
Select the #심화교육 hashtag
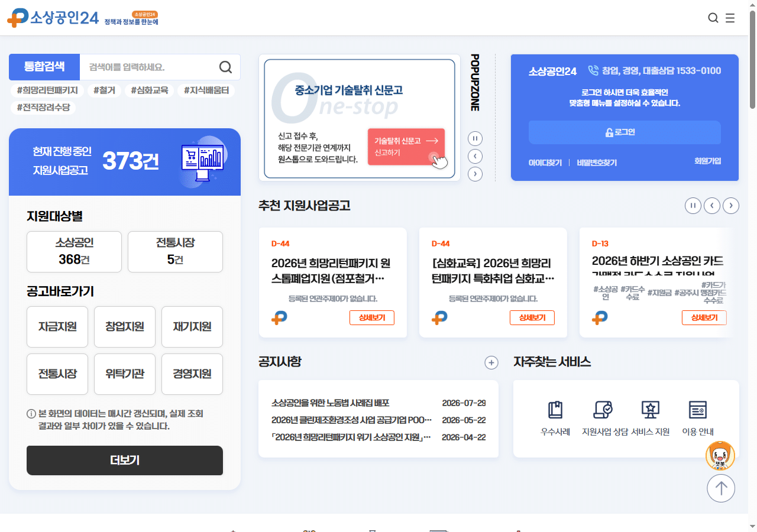[149, 90]
